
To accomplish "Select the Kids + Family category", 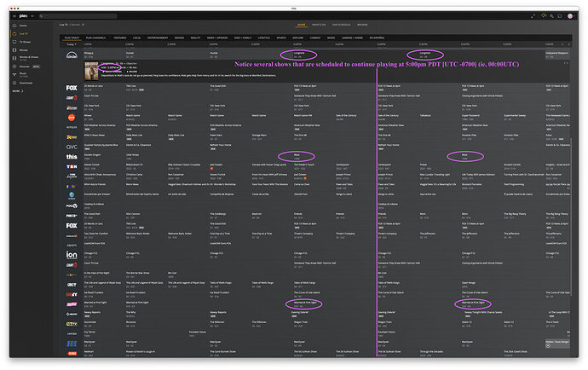I will [x=243, y=38].
